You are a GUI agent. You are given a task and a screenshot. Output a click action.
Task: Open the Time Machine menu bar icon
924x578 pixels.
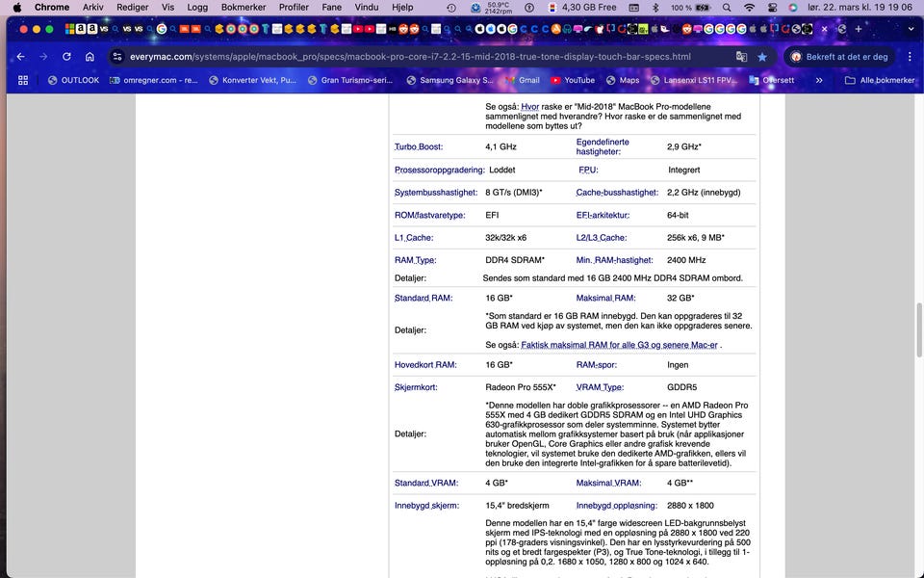pyautogui.click(x=450, y=8)
